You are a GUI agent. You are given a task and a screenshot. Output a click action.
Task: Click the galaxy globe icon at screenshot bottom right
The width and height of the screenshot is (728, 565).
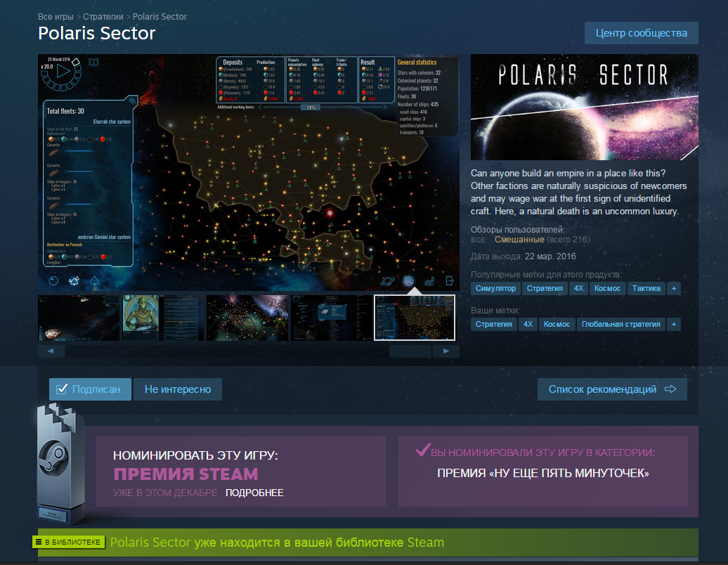coord(408,280)
